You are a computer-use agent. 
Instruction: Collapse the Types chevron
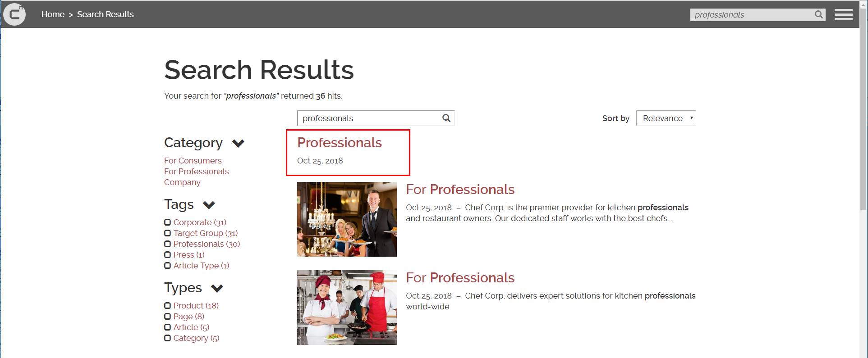[x=217, y=288]
